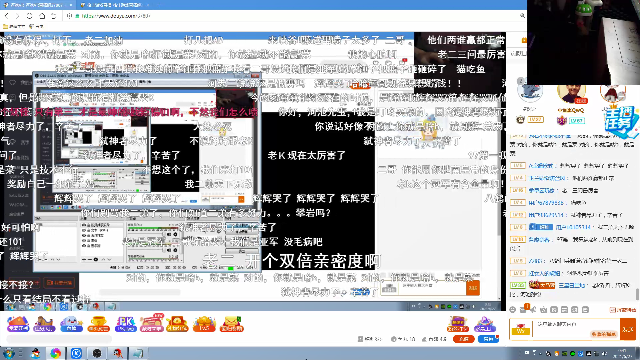Click the browser forward arrow
Screen dimensions: 640x360
[18, 16]
